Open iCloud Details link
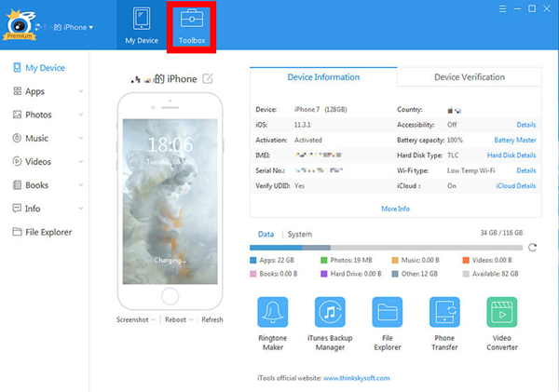559x392 pixels. pos(516,186)
